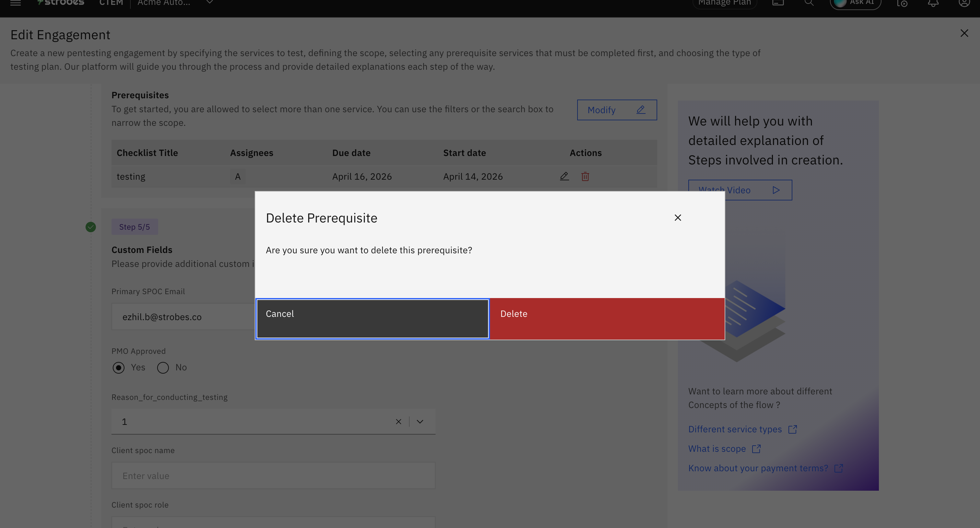This screenshot has width=980, height=528.
Task: Select the Yes radio for PMO Approved
Action: 119,368
